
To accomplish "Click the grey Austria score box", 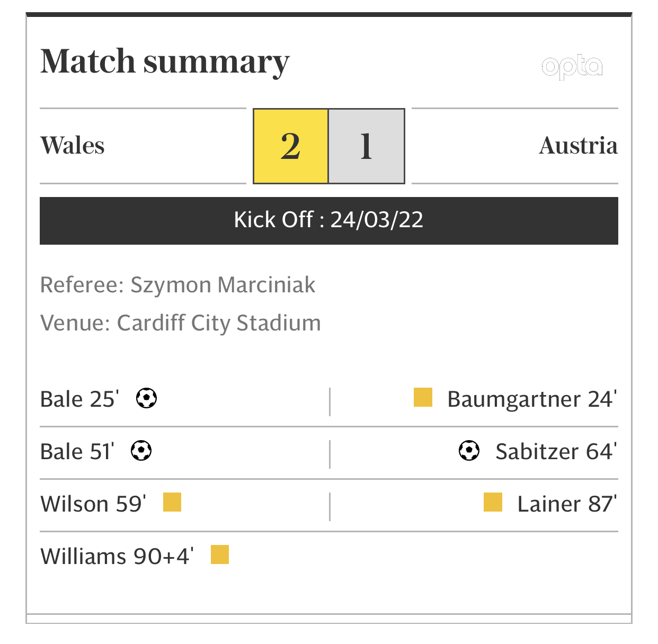I will (367, 146).
